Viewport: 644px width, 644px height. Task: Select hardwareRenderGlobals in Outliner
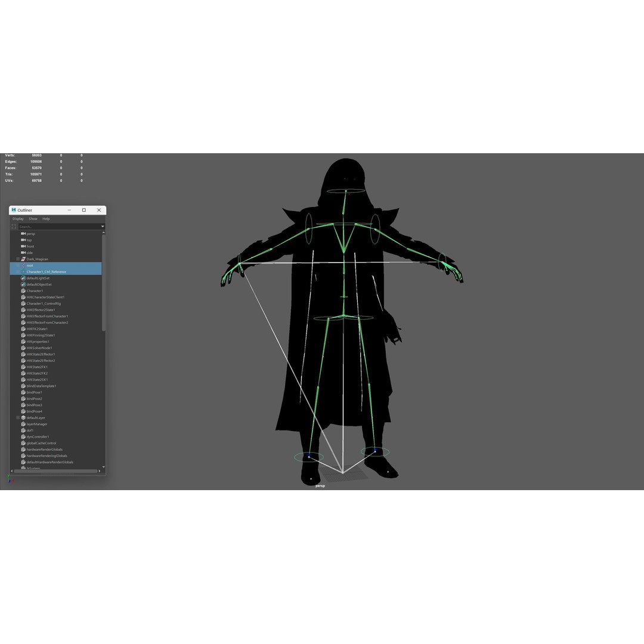44,450
